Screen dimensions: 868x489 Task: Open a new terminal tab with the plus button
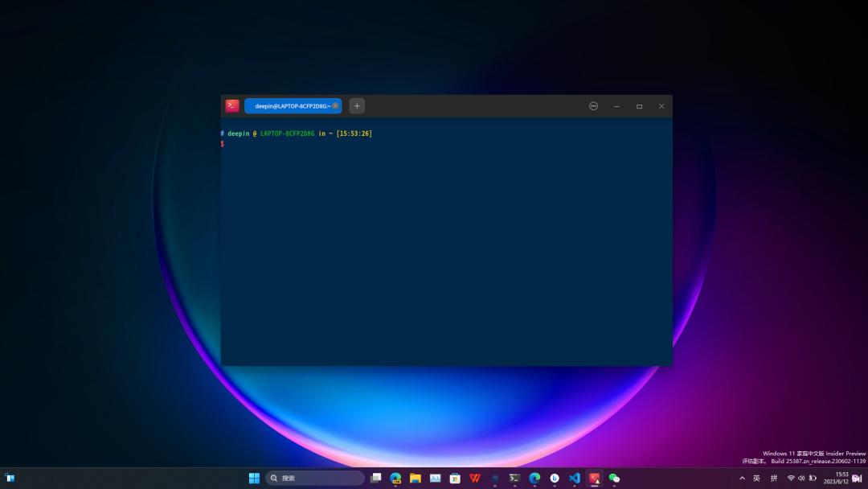click(356, 105)
